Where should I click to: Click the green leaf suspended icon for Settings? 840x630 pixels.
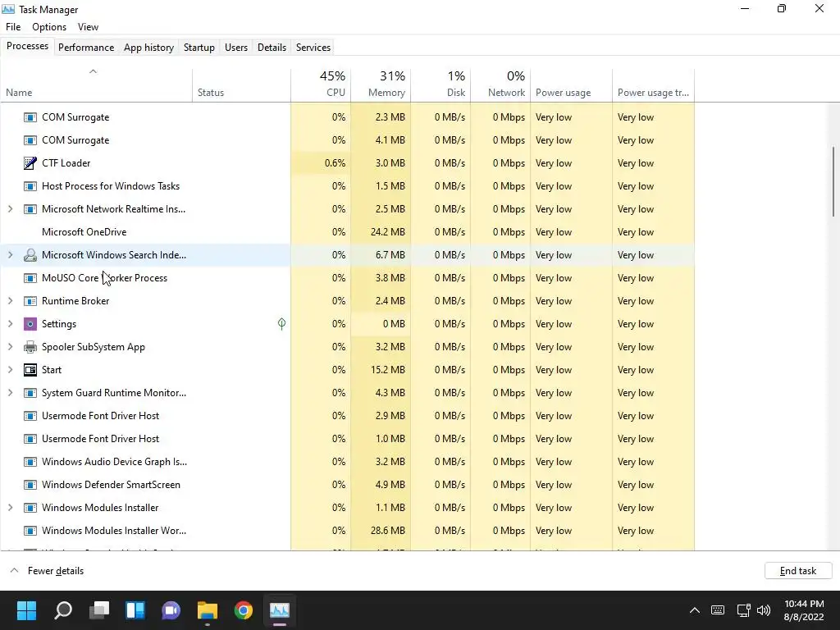point(282,323)
